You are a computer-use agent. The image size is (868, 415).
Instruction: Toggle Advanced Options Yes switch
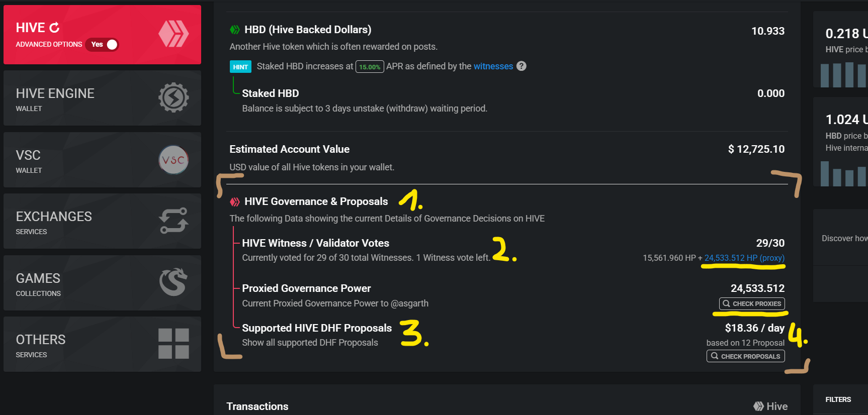[x=102, y=45]
